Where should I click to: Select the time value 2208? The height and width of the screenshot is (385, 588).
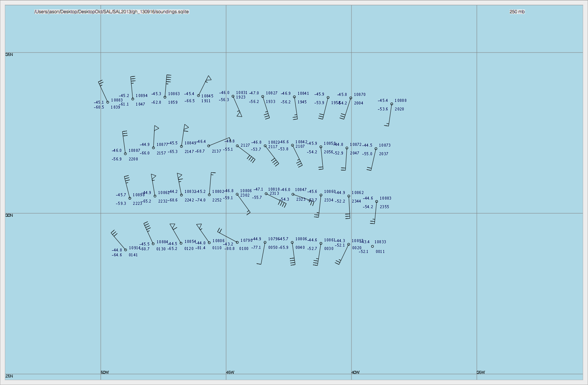point(134,159)
